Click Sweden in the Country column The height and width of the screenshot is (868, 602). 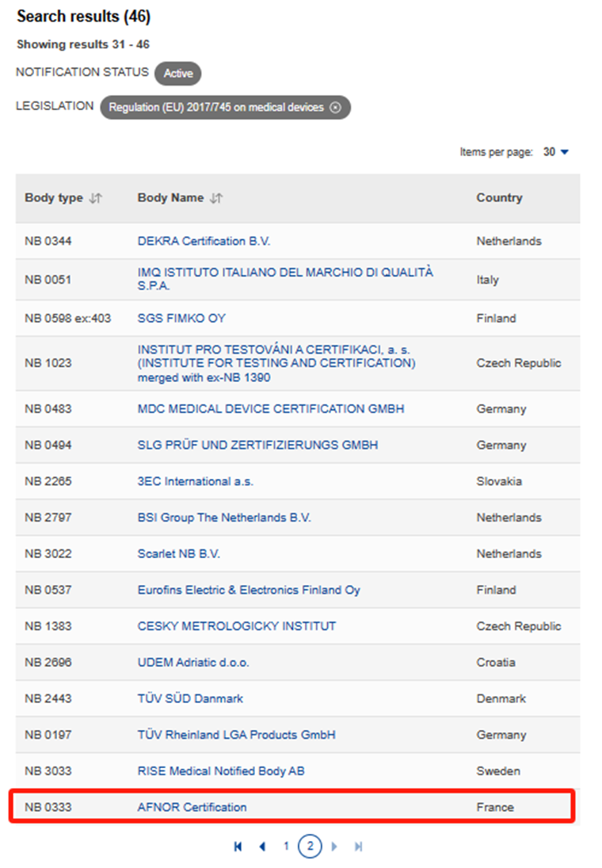(498, 771)
